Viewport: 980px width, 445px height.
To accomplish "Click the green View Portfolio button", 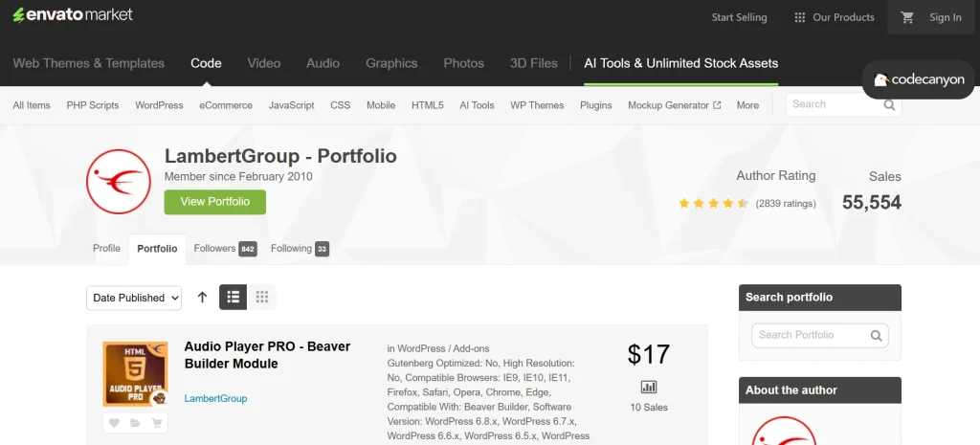I will pos(214,202).
